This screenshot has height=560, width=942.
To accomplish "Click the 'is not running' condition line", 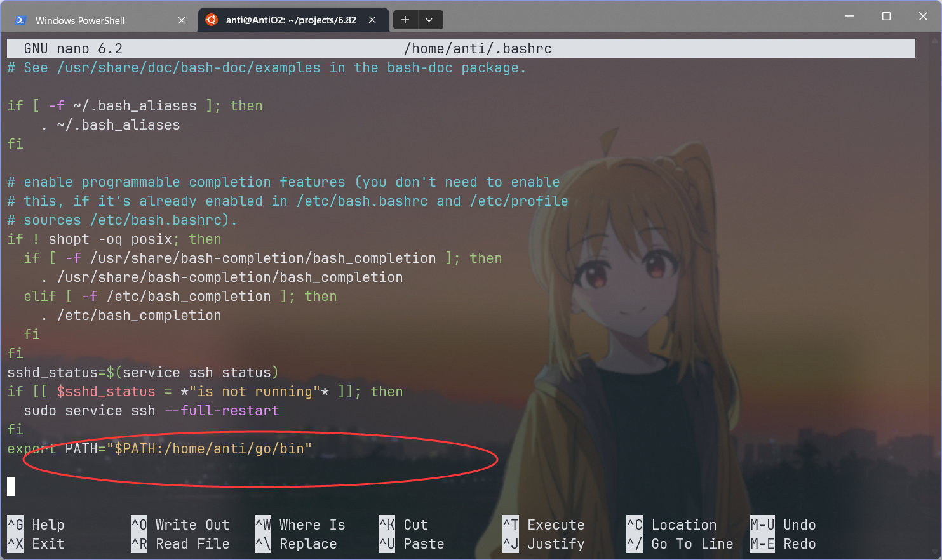I will click(x=205, y=392).
